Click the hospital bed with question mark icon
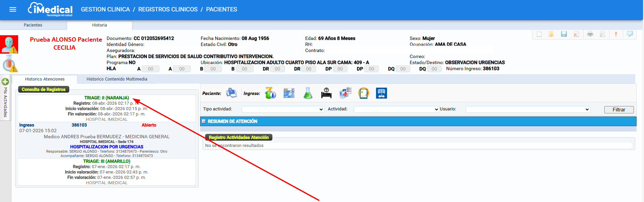Screen dimensions: 644x202 pyautogui.click(x=326, y=93)
